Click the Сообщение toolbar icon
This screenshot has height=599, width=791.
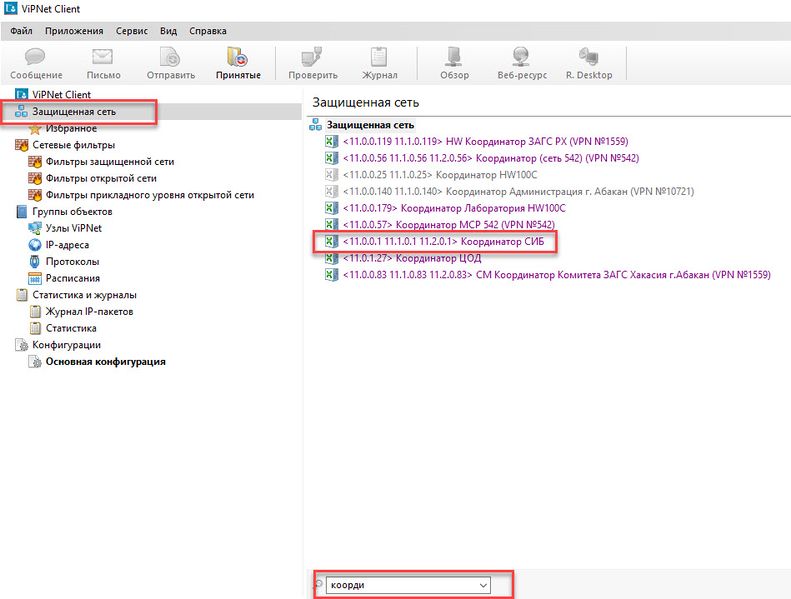click(x=35, y=57)
